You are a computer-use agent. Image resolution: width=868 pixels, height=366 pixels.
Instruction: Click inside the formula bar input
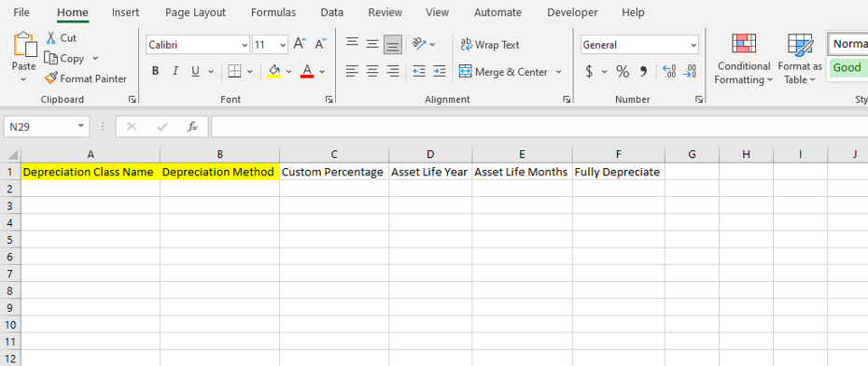tap(539, 127)
